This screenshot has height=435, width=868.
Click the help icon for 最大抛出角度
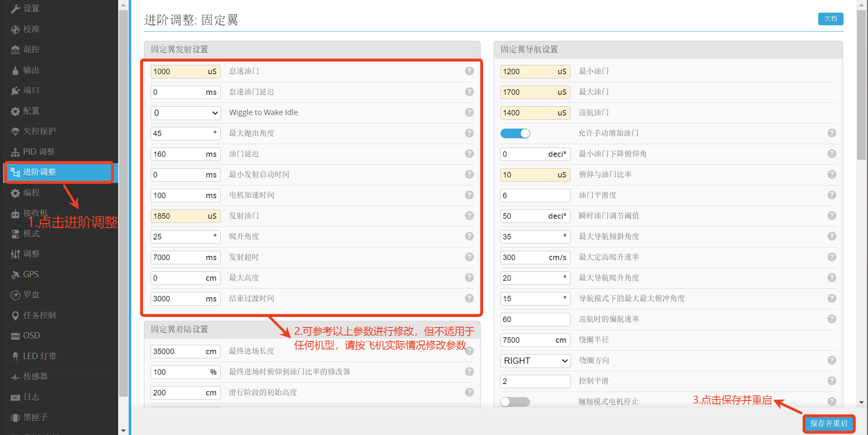(x=469, y=133)
